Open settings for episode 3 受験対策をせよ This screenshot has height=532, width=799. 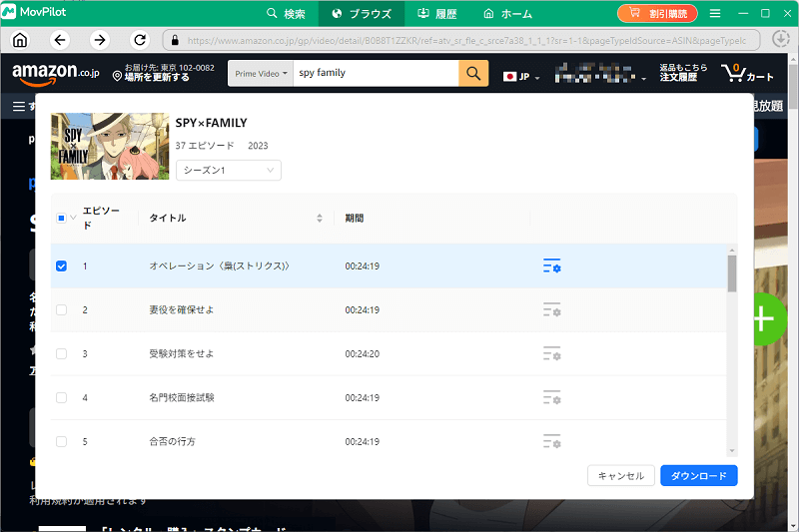(x=552, y=353)
